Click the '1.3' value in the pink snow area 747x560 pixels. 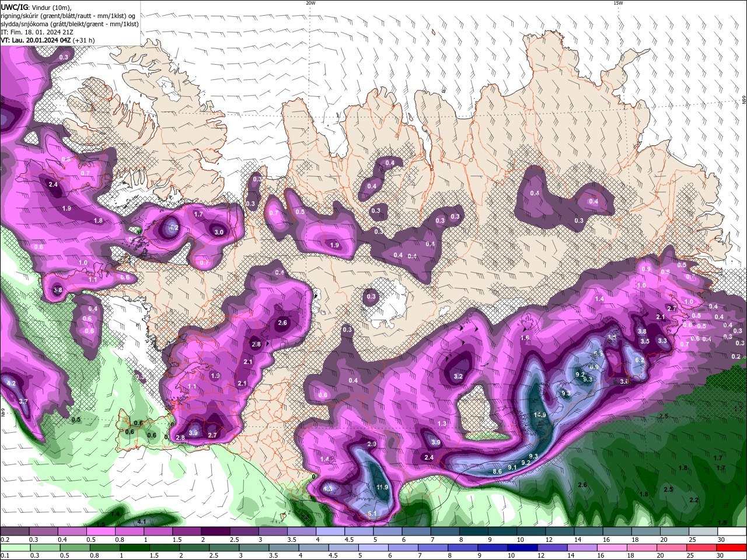[x=442, y=424]
